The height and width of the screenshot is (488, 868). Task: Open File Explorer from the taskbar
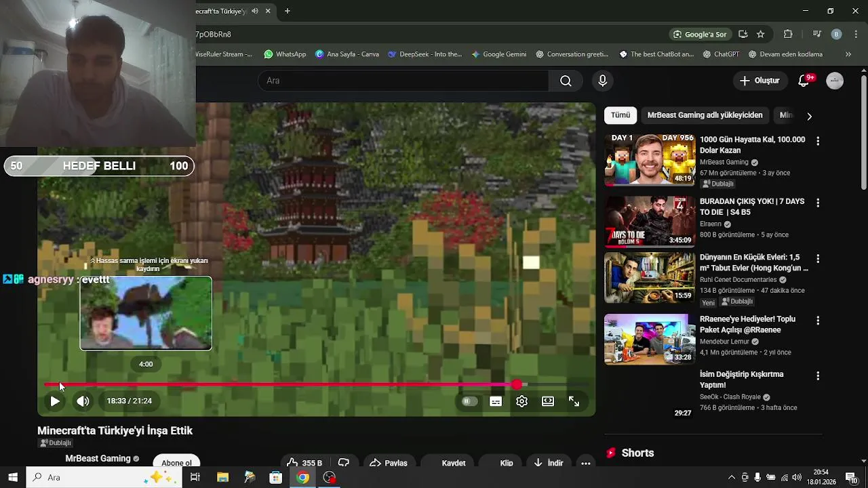pyautogui.click(x=222, y=478)
